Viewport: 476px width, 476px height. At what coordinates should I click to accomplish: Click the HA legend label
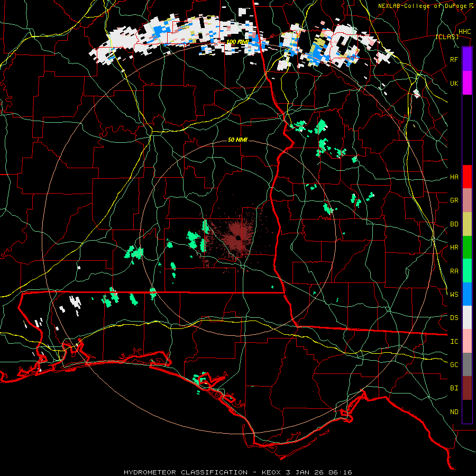454,177
